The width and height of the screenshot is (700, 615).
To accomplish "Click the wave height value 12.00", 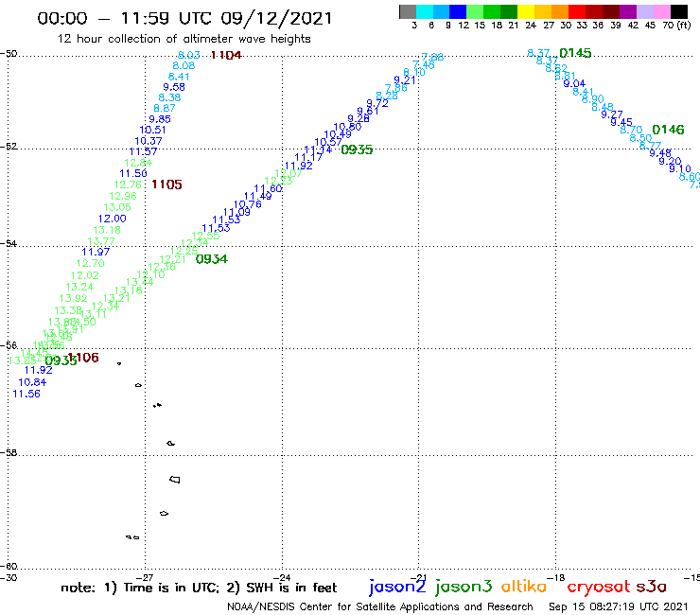I will click(x=113, y=219).
